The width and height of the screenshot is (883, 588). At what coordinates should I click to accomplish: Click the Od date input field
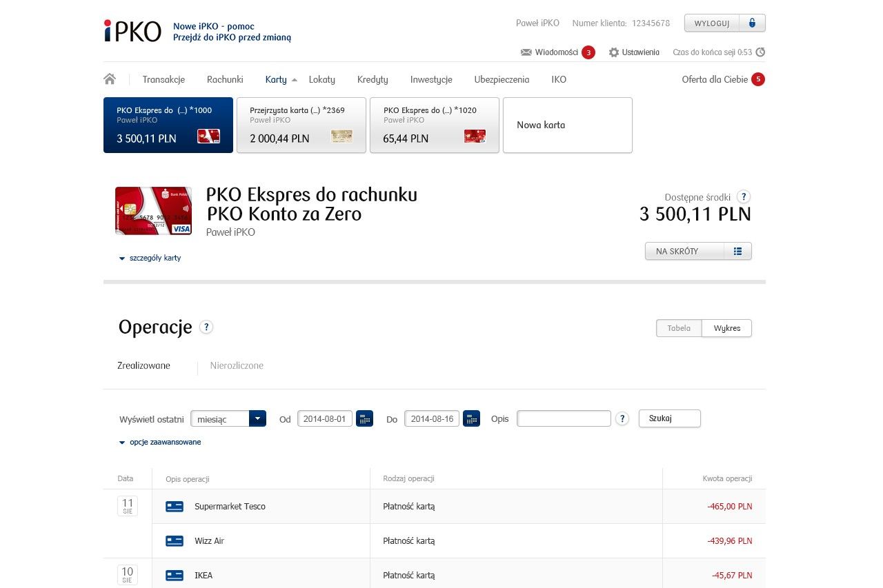pos(325,418)
